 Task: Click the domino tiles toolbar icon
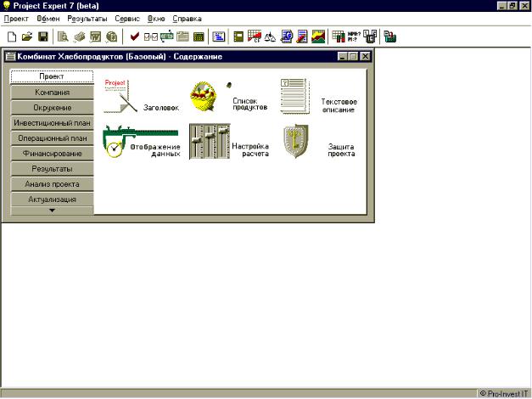[x=370, y=37]
